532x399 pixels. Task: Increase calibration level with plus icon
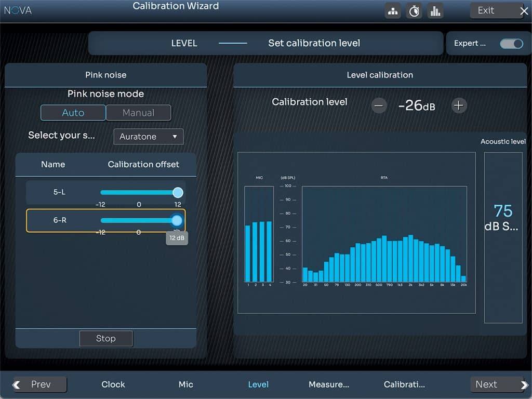pos(458,106)
